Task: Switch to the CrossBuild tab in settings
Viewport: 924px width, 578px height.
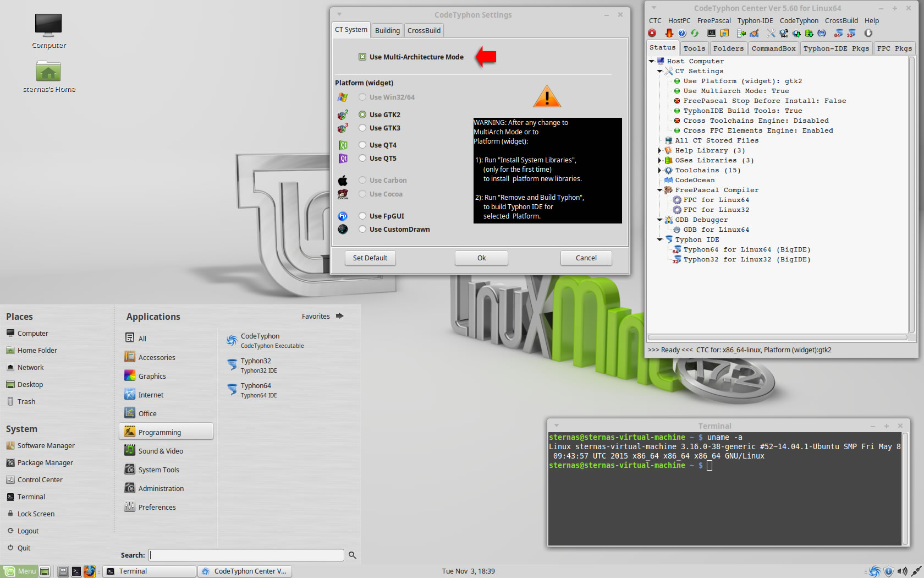Action: coord(424,30)
